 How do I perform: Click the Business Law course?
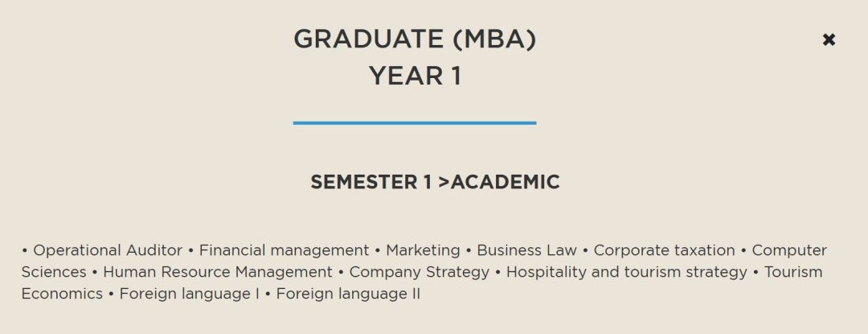click(x=526, y=250)
